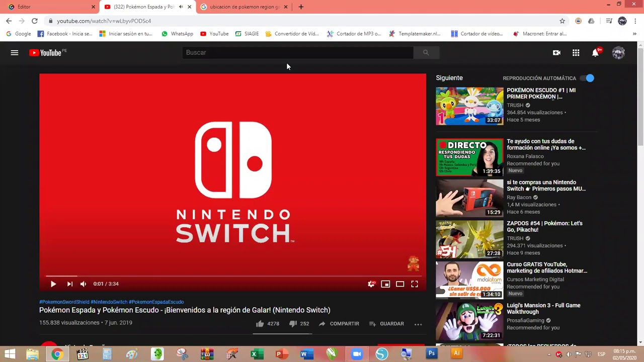Play the video
The width and height of the screenshot is (644, 362).
[53, 284]
